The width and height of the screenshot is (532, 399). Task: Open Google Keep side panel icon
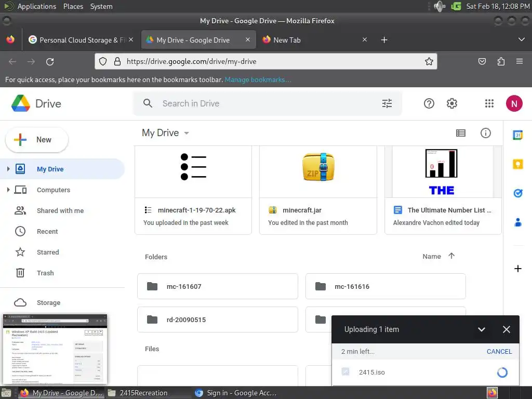(517, 164)
